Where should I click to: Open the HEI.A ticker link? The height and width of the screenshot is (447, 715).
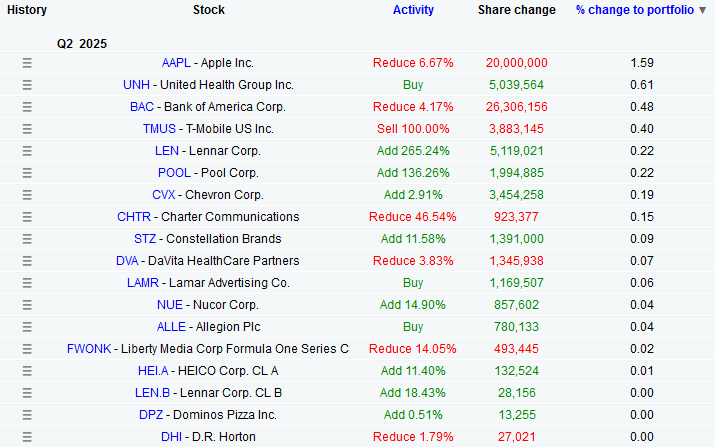click(x=153, y=371)
